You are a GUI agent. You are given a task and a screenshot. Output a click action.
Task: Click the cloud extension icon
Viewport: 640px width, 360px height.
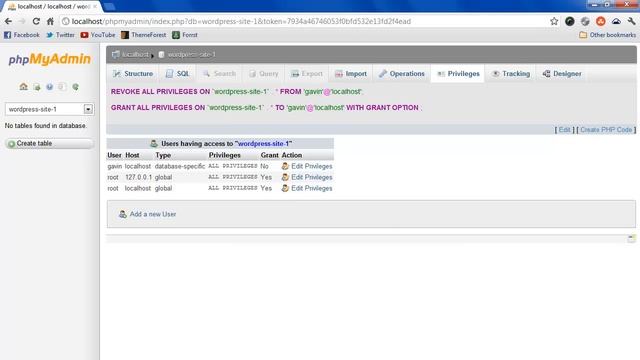point(616,21)
